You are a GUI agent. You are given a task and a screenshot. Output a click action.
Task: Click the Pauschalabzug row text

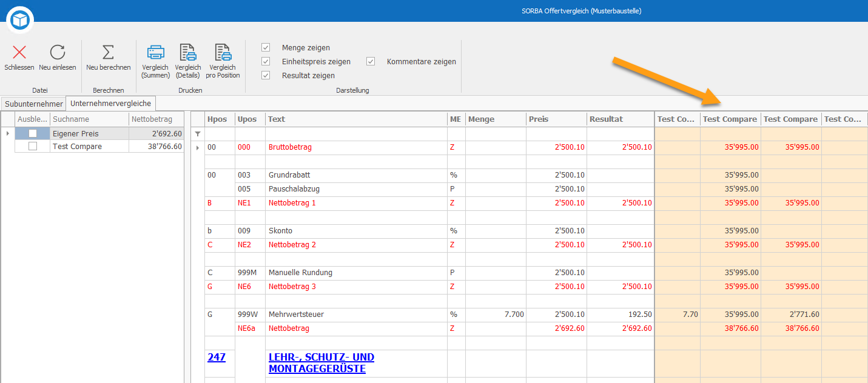pos(294,189)
